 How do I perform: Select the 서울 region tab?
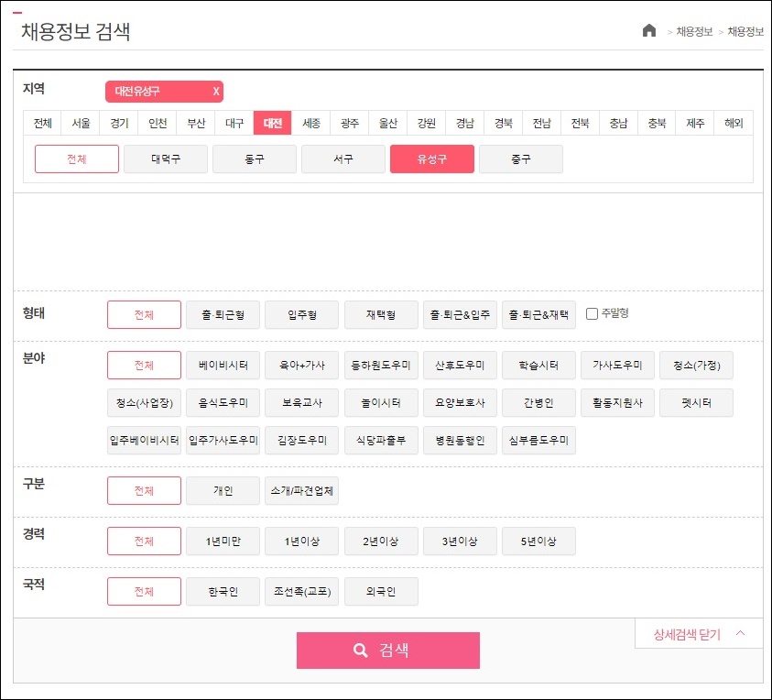point(81,123)
